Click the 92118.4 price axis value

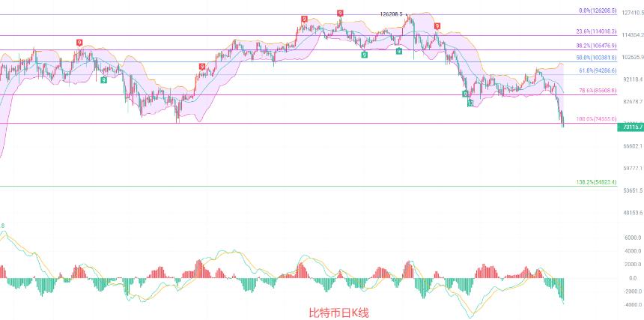pos(634,79)
